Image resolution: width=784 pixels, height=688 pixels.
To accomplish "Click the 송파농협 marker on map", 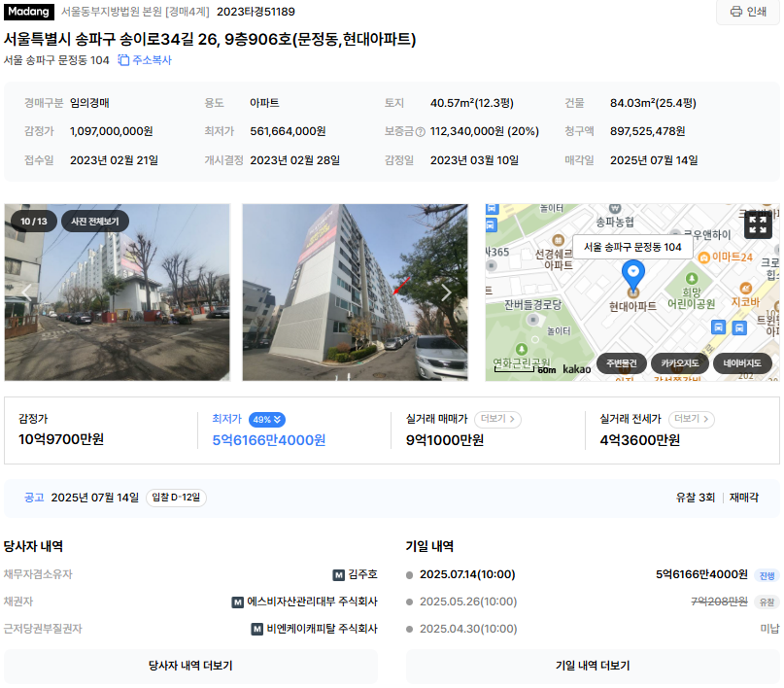I will click(x=615, y=216).
